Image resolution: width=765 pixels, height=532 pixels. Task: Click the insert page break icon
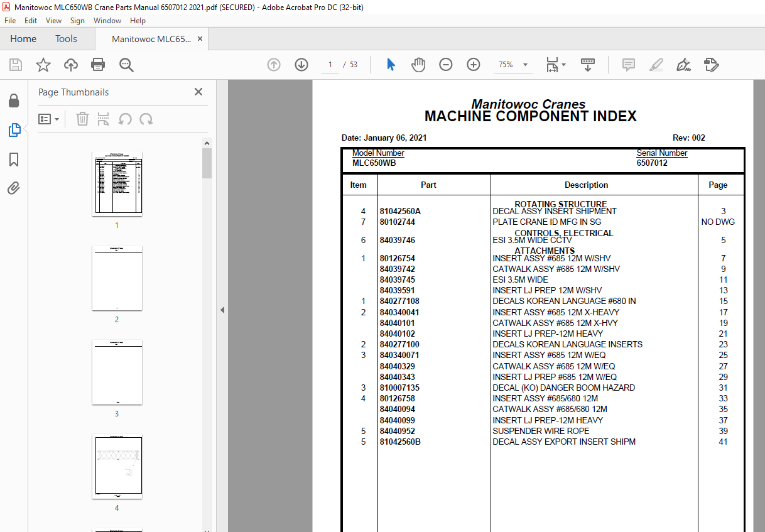(x=104, y=119)
